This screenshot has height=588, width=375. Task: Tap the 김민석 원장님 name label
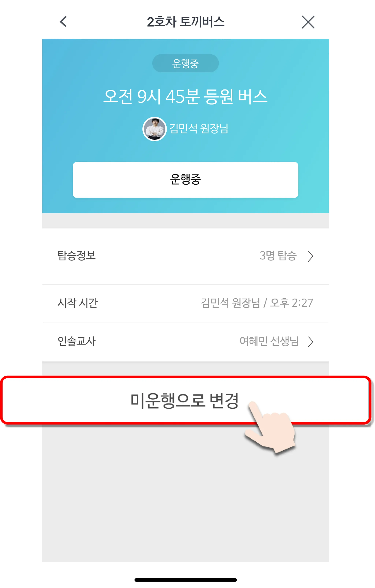click(199, 129)
